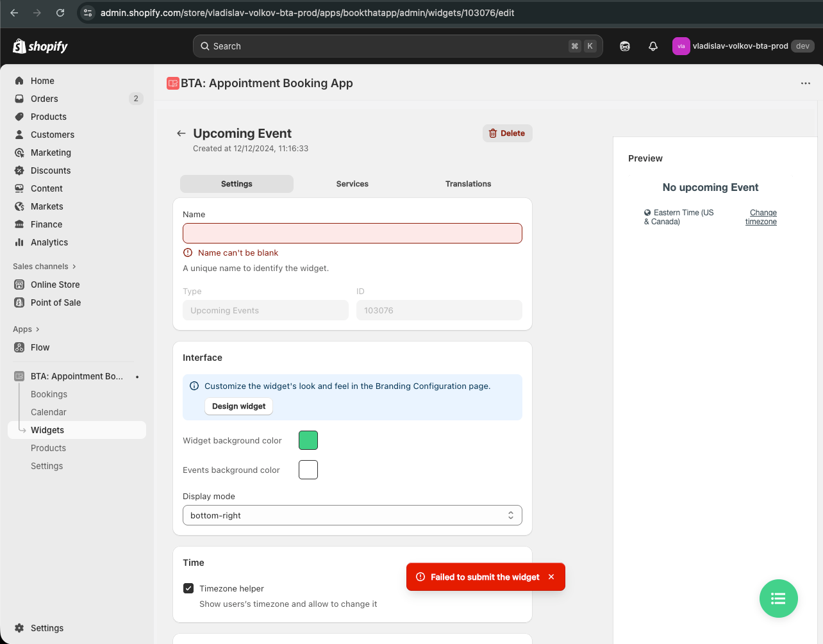Switch to the Translations tab
Screen dimensions: 823x644
click(x=468, y=184)
